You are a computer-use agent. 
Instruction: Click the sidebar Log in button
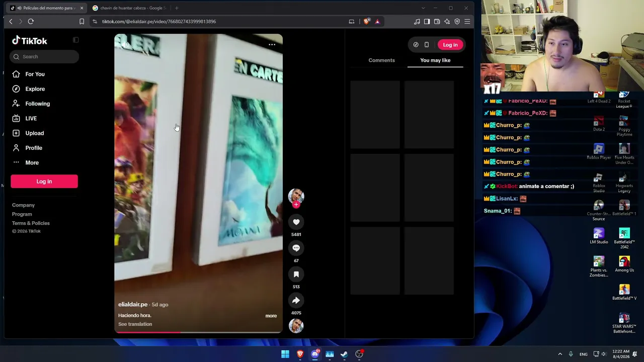click(x=44, y=182)
